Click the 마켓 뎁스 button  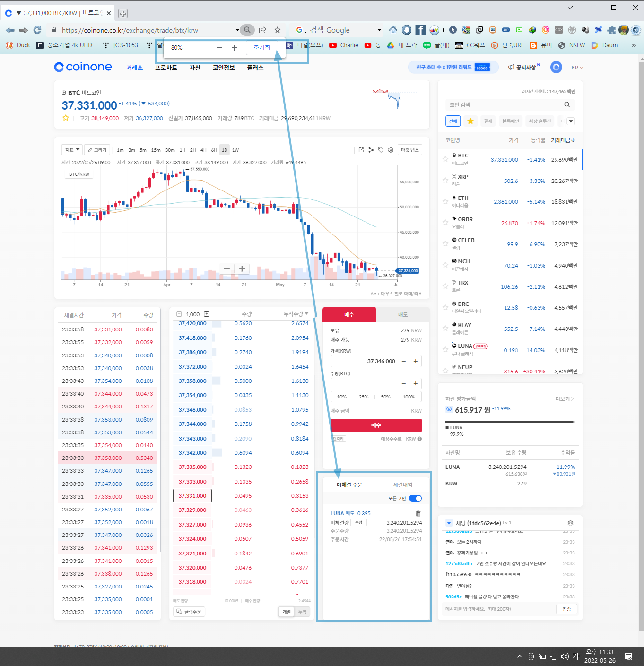point(410,150)
